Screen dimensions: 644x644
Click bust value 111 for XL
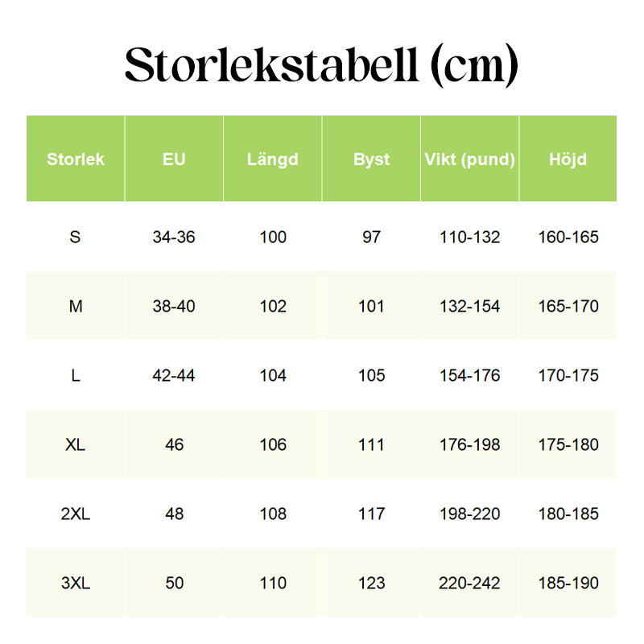(x=371, y=444)
